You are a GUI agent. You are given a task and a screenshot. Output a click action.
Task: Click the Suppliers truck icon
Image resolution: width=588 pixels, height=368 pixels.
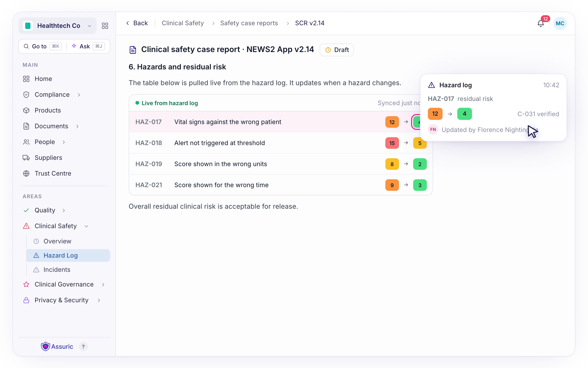(x=26, y=158)
